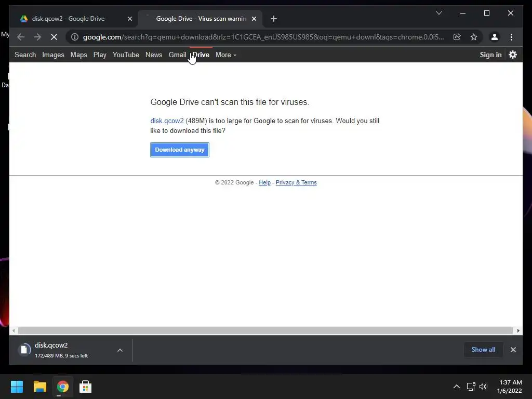532x399 pixels.
Task: Click Download anyway button
Action: [x=179, y=150]
